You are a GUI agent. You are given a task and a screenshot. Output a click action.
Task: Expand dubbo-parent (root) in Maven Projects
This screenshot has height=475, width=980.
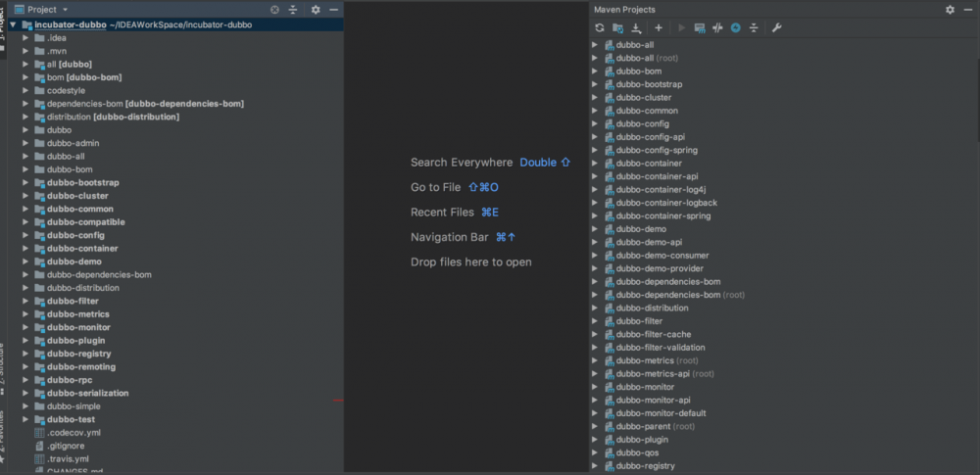595,426
